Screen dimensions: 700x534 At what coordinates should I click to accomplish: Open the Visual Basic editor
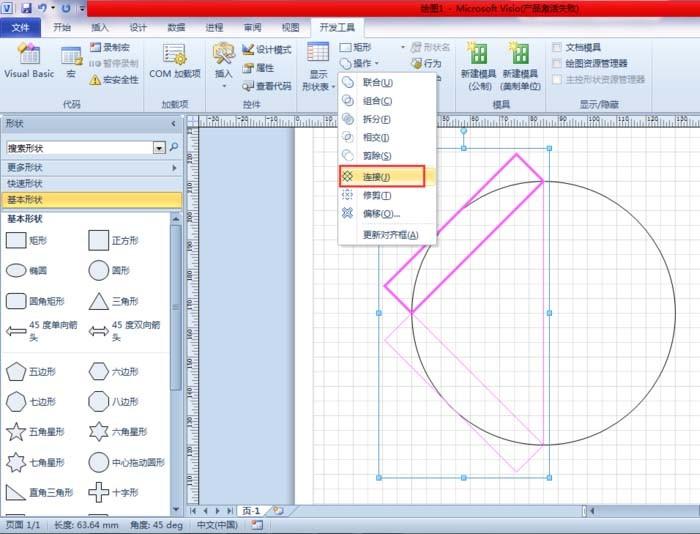[x=29, y=61]
